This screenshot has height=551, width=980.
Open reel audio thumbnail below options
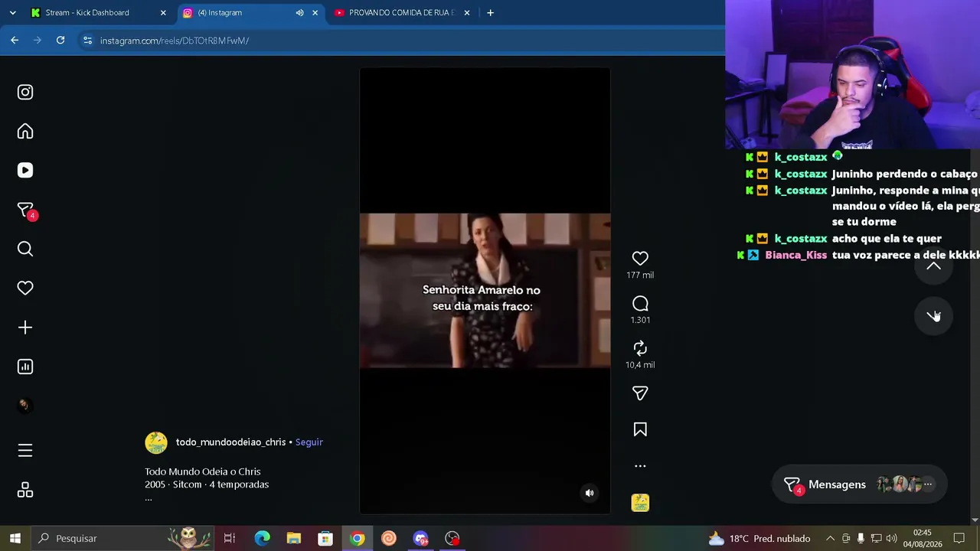point(640,503)
